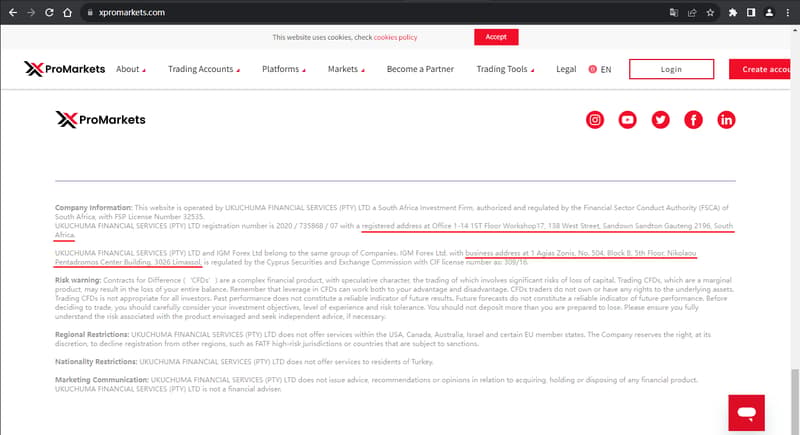Click the share page icon in address bar
800x435 pixels.
tap(692, 13)
